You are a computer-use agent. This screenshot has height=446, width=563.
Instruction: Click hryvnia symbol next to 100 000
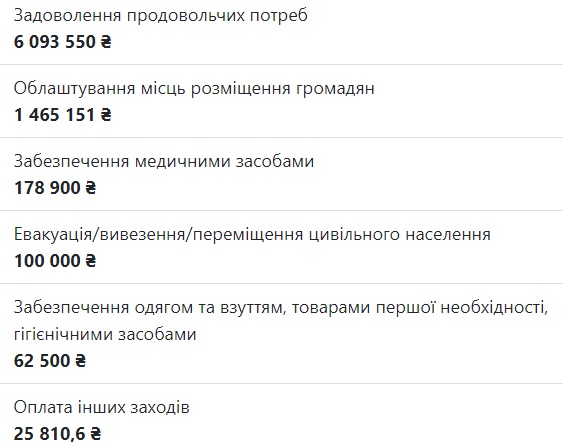(91, 261)
